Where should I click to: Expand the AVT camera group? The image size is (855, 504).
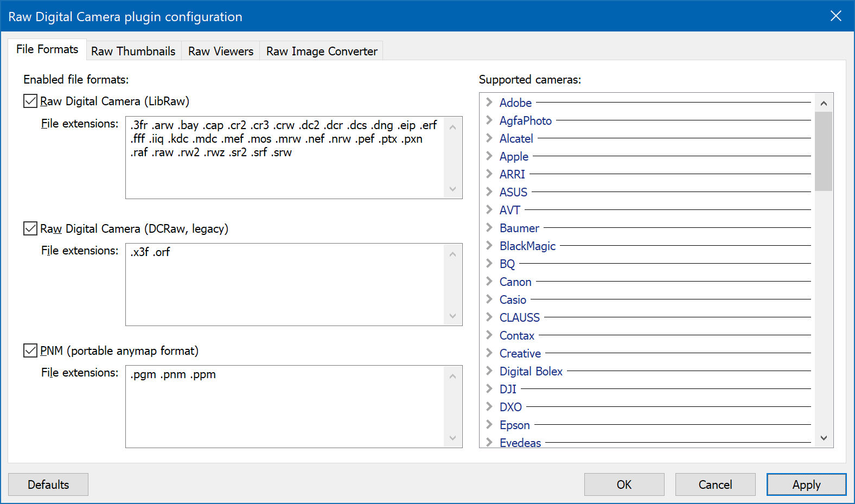tap(489, 209)
